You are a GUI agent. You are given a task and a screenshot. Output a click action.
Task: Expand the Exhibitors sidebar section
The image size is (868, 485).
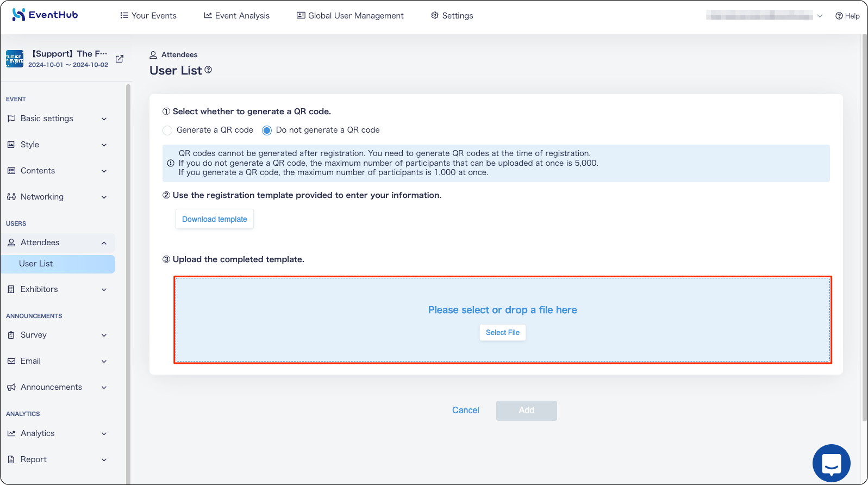(58, 289)
